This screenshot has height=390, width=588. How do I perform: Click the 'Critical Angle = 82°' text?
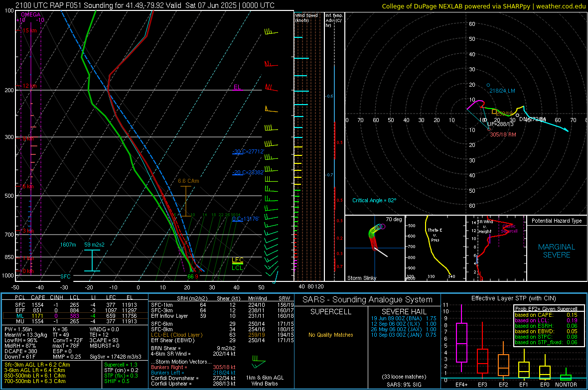[x=374, y=200]
